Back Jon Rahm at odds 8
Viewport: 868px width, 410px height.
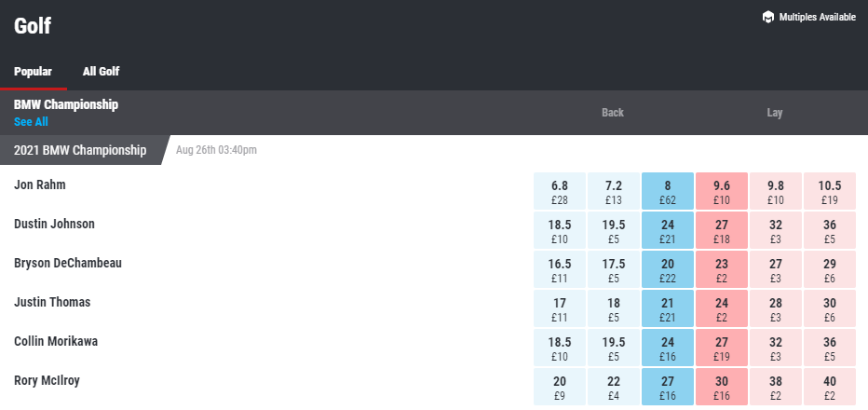(x=668, y=191)
